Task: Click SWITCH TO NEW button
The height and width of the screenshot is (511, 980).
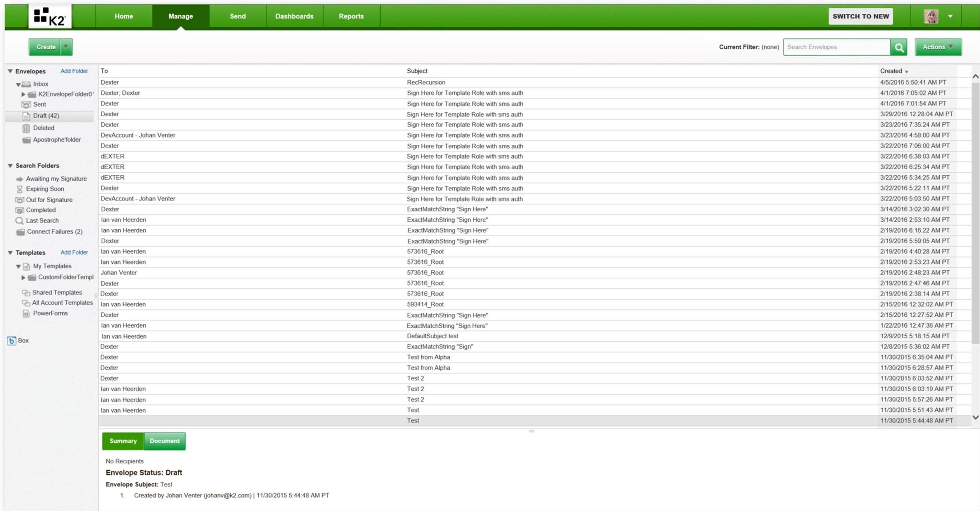Action: click(861, 16)
